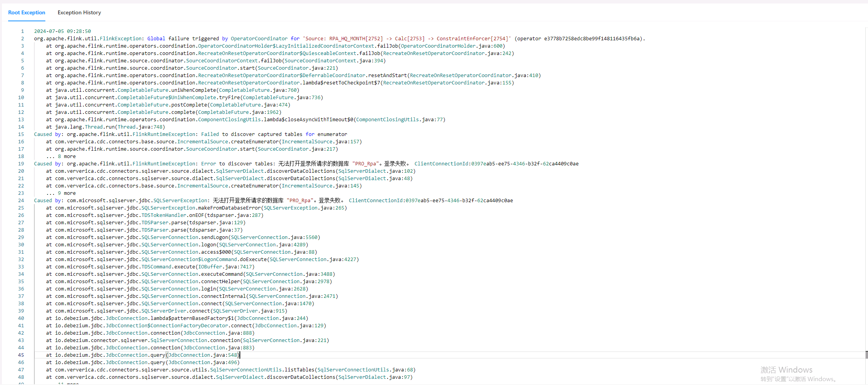Click the '... 8 more' line

pyautogui.click(x=61, y=156)
